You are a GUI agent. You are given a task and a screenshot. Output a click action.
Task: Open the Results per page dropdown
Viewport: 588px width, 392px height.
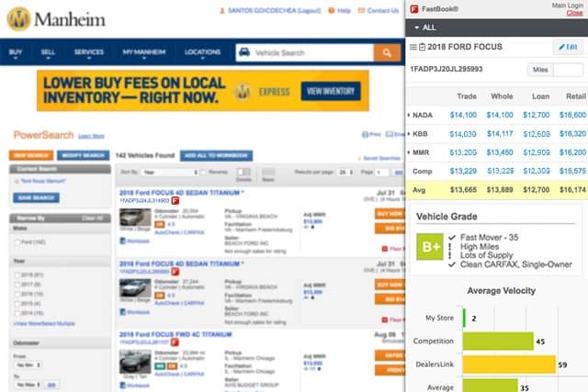click(x=345, y=173)
